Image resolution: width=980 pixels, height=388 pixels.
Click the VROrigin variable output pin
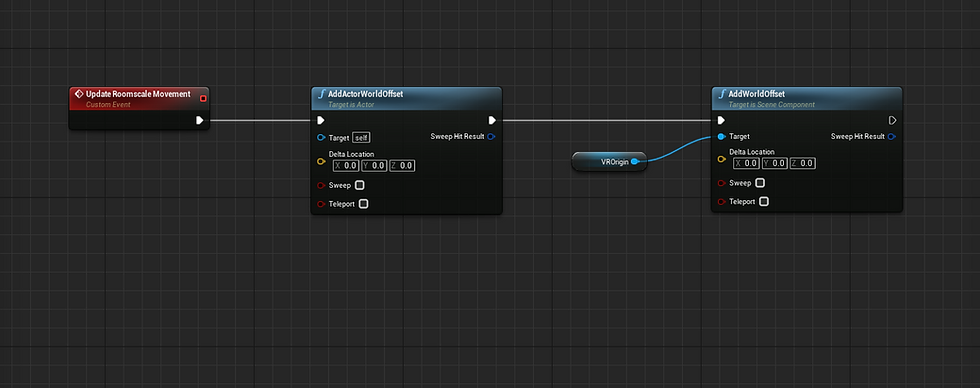(x=635, y=162)
